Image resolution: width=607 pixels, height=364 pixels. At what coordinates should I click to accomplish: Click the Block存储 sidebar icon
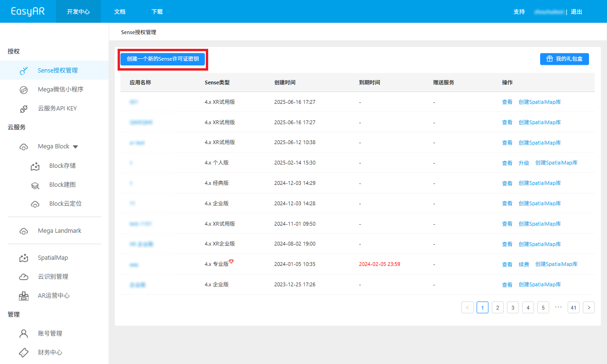tap(35, 166)
